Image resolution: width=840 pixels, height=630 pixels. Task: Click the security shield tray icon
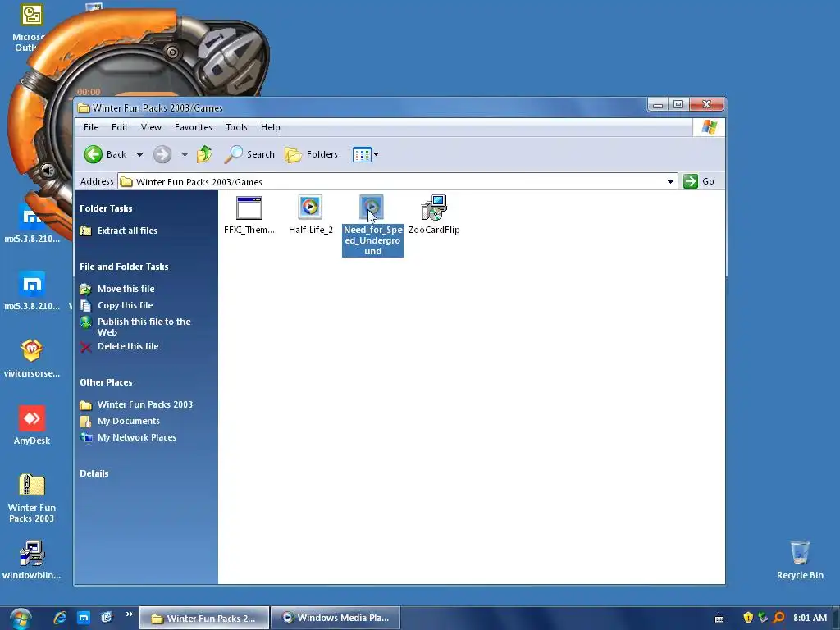pyautogui.click(x=748, y=618)
